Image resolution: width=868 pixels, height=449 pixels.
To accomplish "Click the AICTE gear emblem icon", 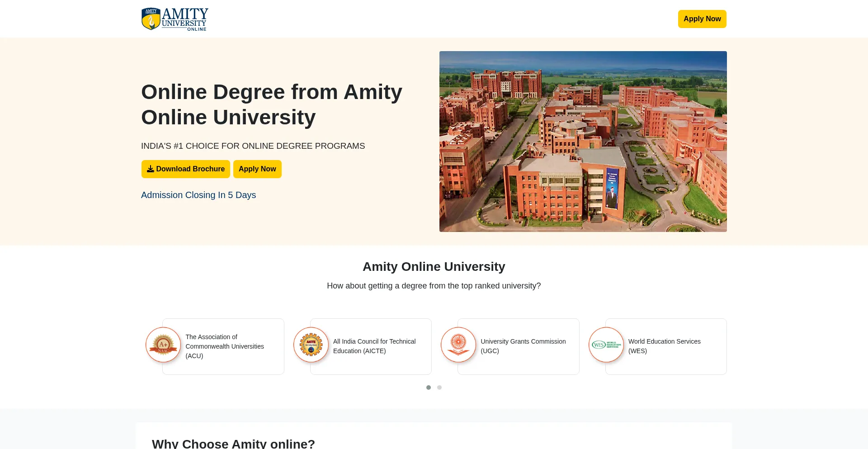I will [311, 345].
